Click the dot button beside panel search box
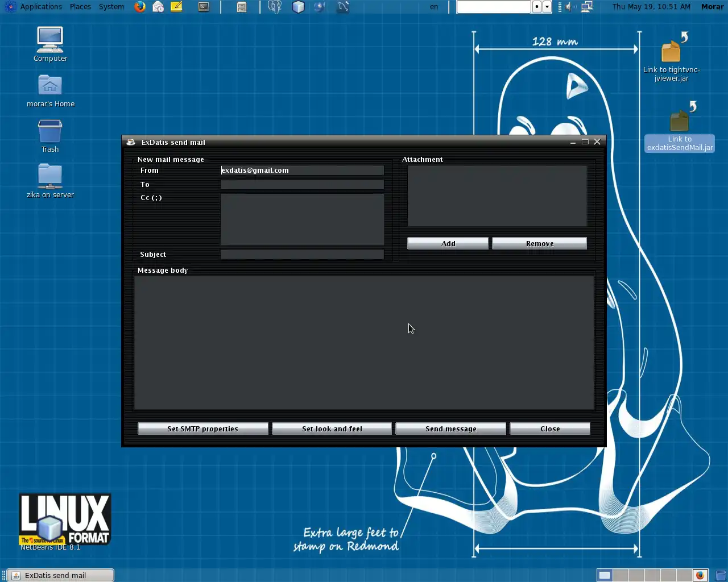This screenshot has height=582, width=728. coord(537,7)
